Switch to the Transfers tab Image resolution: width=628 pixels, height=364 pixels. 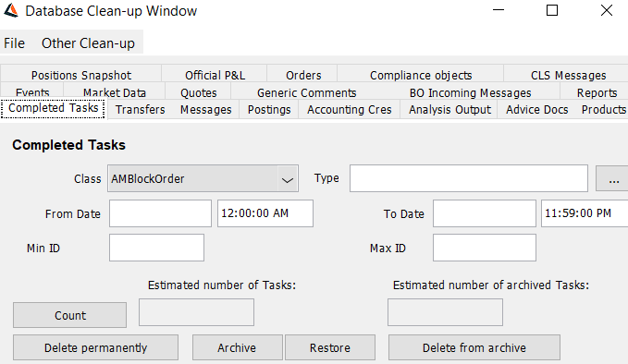tap(141, 110)
